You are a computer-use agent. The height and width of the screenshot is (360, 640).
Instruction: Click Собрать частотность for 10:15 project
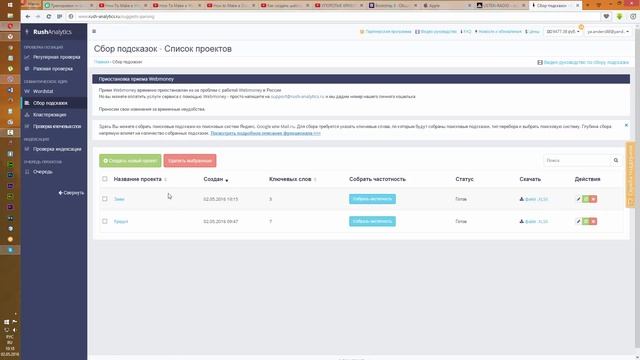372,199
